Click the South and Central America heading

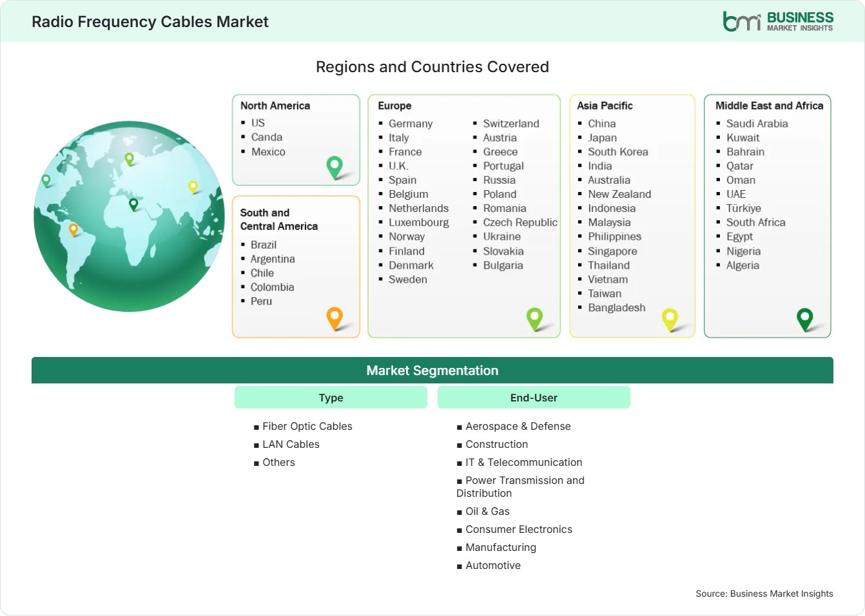279,219
